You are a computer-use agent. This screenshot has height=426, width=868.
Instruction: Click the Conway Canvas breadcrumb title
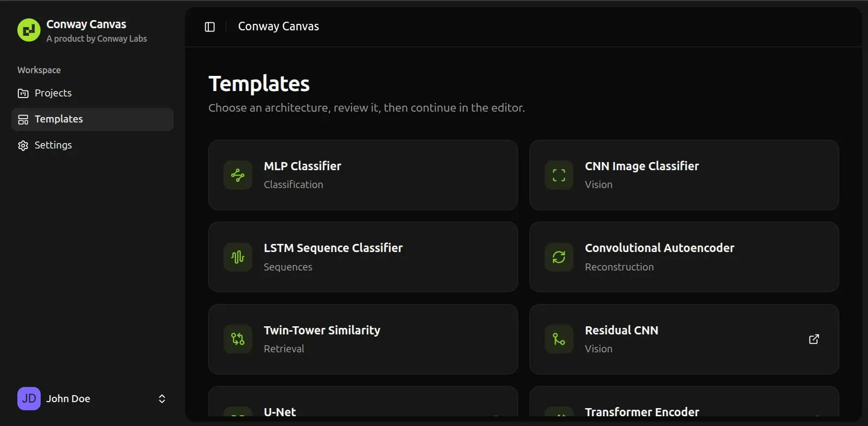click(278, 27)
